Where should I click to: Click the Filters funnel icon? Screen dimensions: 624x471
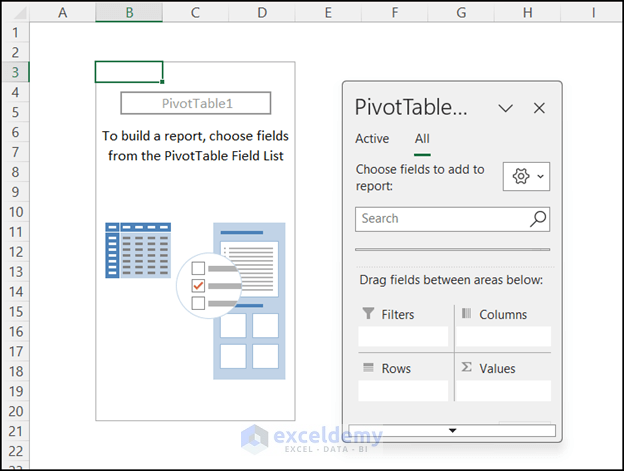(x=369, y=313)
